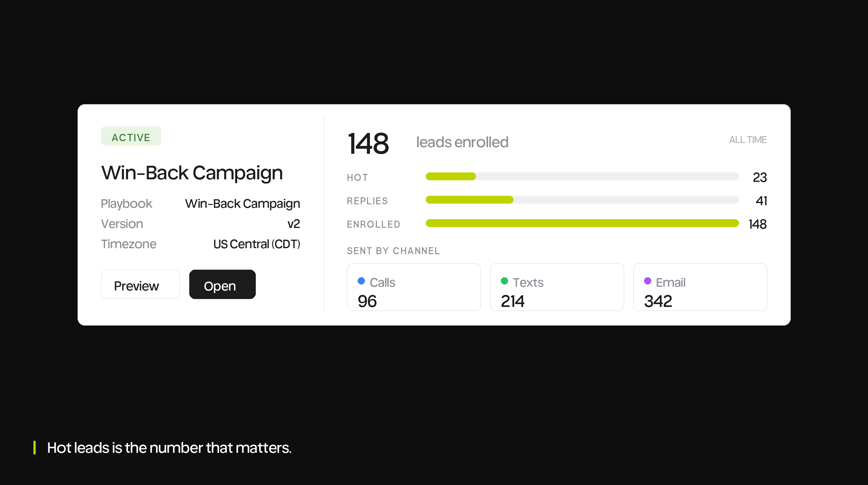Click the US Central (CDT) timezone value
This screenshot has height=485, width=868.
point(257,244)
